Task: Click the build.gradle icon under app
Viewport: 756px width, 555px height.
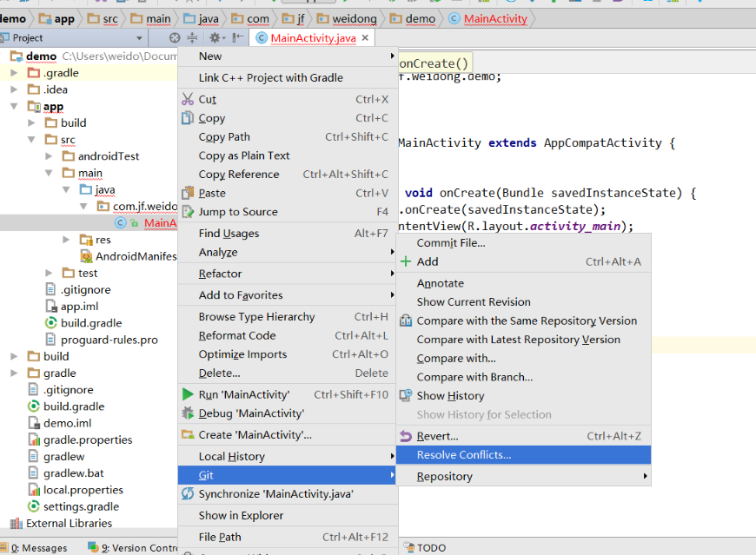Action: click(x=50, y=323)
